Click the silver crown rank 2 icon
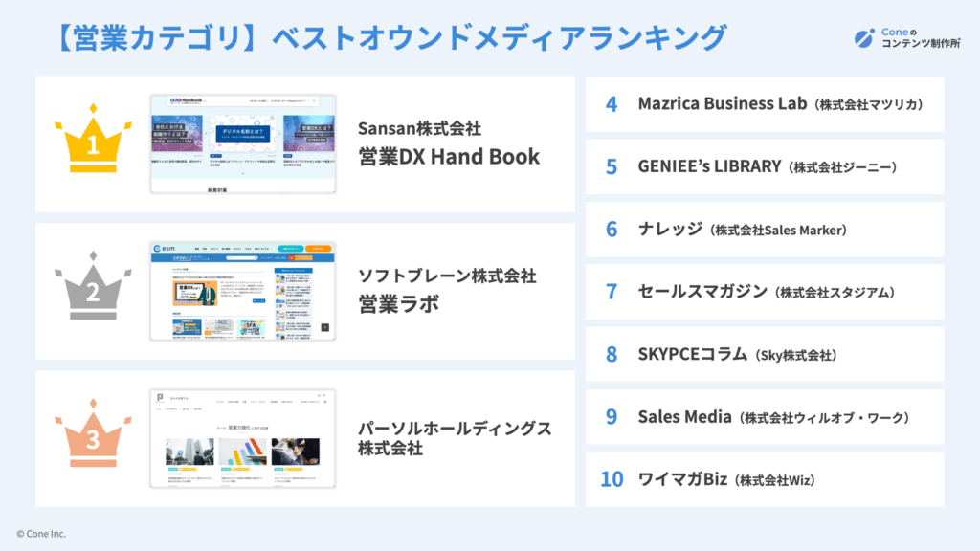This screenshot has height=551, width=980. pos(93,285)
